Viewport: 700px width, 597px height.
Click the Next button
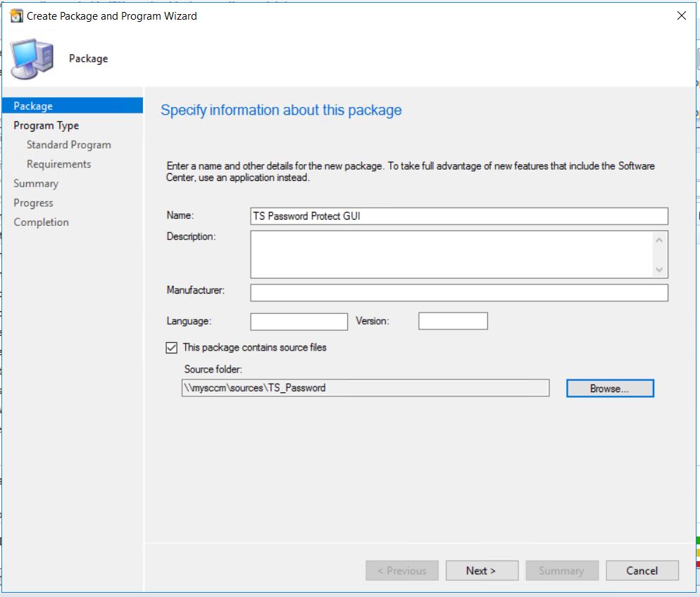(482, 570)
